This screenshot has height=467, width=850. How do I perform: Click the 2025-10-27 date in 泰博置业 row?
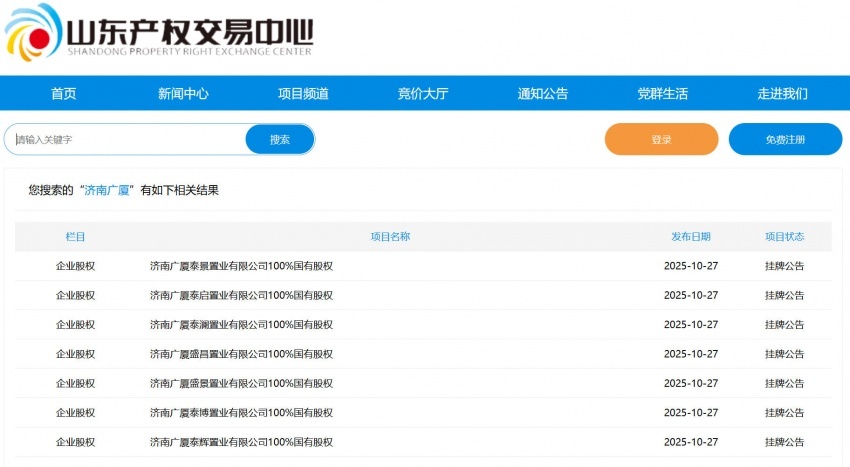click(x=691, y=412)
